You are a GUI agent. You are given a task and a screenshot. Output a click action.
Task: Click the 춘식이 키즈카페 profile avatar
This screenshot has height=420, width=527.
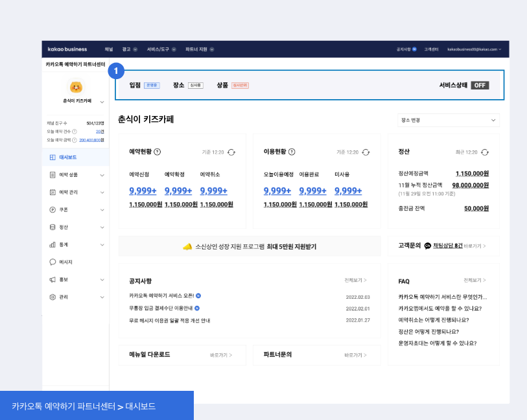[x=76, y=86]
